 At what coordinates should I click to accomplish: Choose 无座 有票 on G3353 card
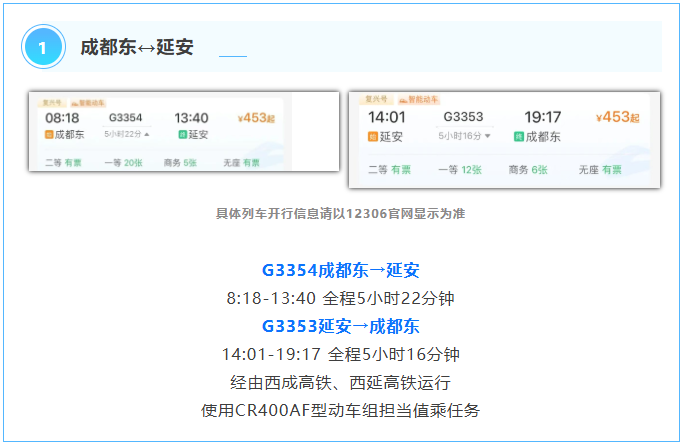(600, 171)
